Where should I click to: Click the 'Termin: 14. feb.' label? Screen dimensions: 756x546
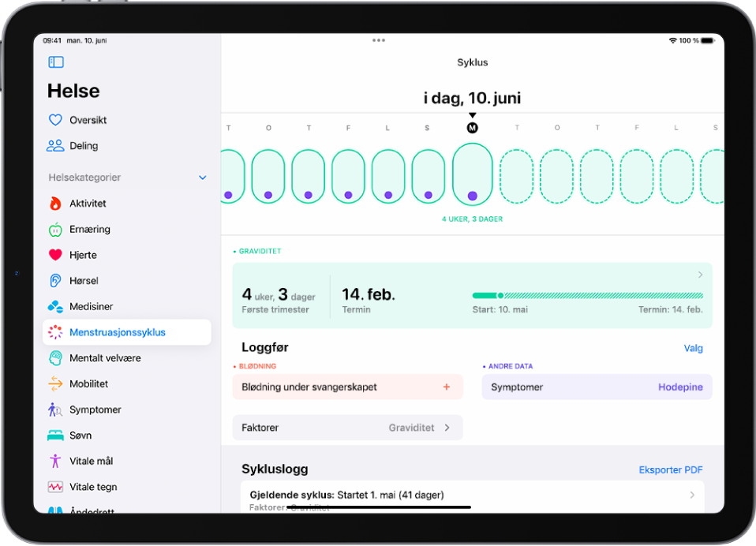coord(671,309)
